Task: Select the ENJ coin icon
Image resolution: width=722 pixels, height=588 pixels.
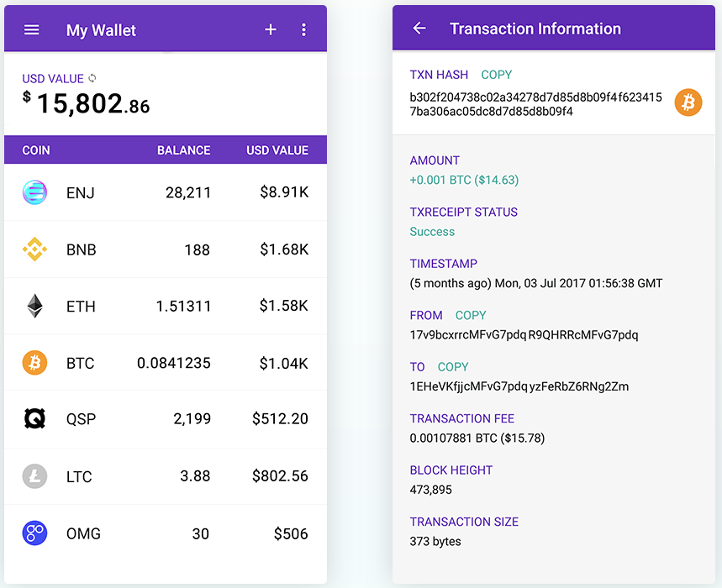Action: point(34,192)
